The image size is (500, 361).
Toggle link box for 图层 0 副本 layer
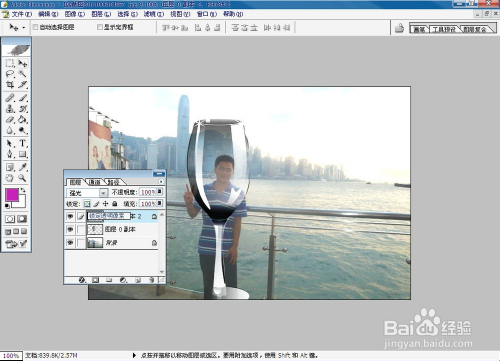click(81, 229)
